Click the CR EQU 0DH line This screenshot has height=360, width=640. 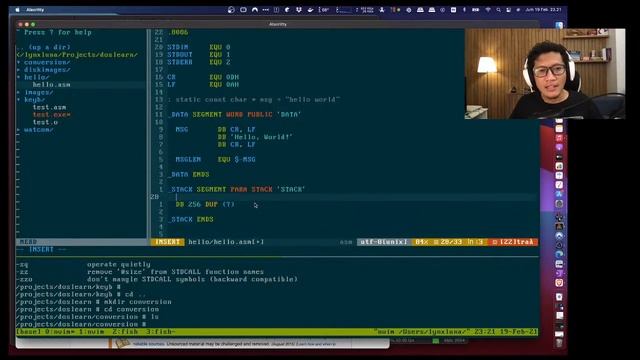click(203, 77)
